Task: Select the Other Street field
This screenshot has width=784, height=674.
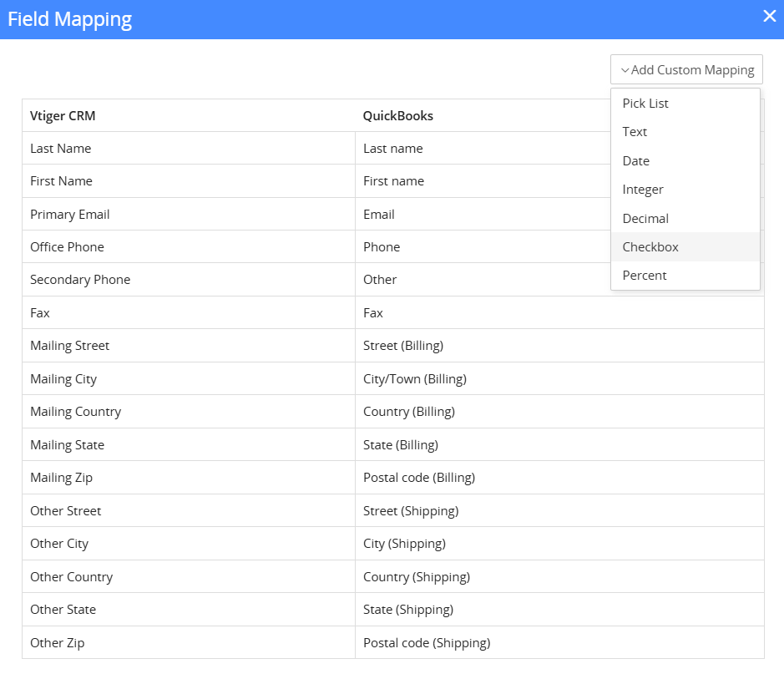Action: [x=189, y=511]
